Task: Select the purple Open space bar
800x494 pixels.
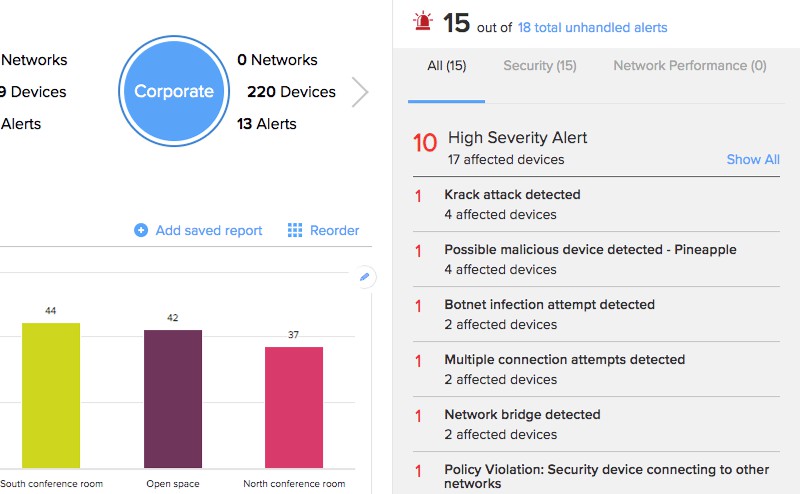Action: (x=173, y=399)
